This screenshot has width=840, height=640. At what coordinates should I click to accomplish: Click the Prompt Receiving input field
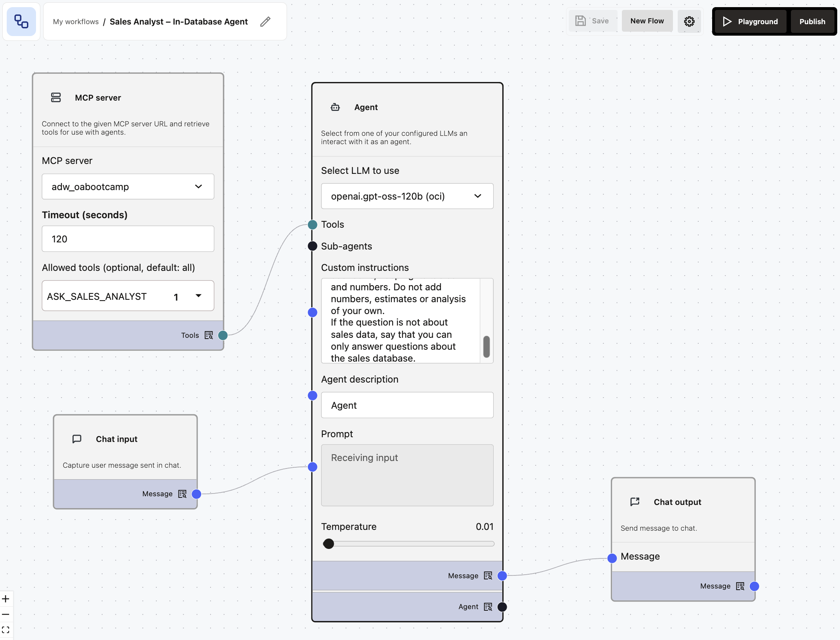407,475
